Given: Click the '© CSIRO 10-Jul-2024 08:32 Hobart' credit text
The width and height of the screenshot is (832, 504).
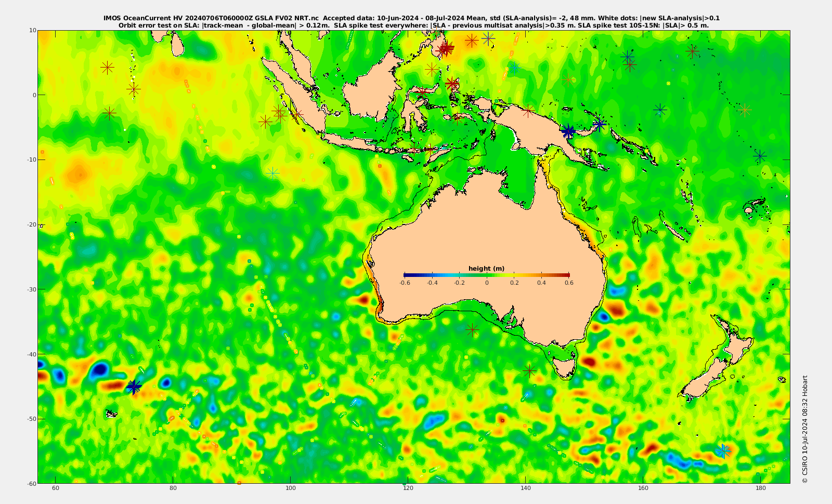Looking at the screenshot, I should pyautogui.click(x=805, y=429).
